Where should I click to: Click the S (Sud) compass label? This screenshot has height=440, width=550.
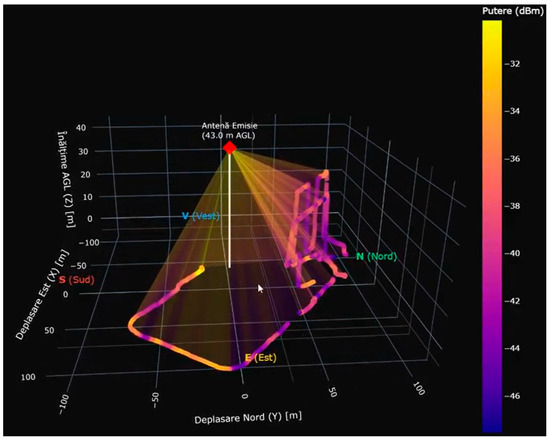[77, 280]
